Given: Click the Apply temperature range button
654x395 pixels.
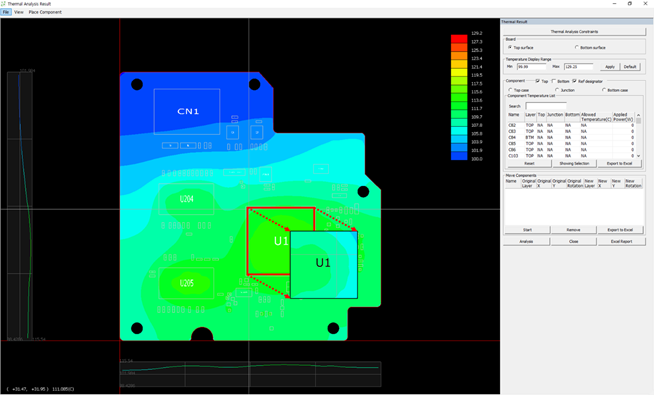Looking at the screenshot, I should click(x=610, y=67).
